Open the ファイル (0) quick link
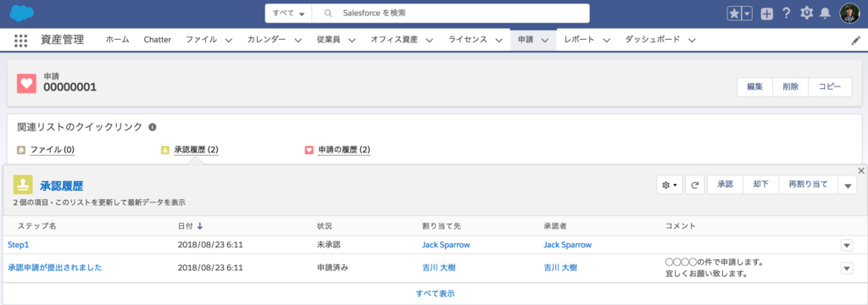 pos(52,149)
